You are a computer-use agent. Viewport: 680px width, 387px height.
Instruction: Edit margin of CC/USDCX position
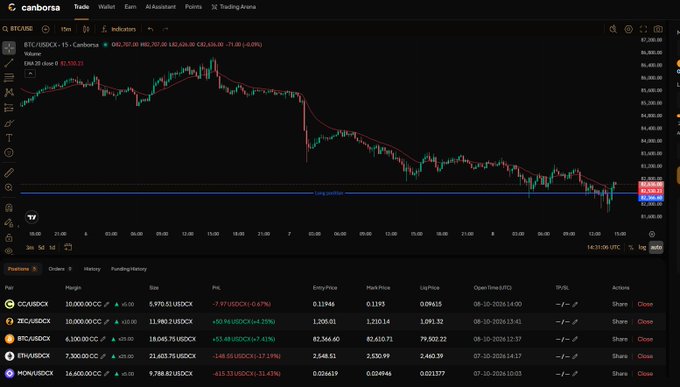tap(107, 305)
